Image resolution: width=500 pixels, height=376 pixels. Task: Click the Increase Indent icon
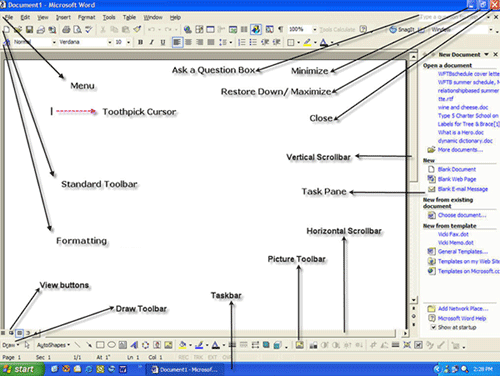[x=276, y=42]
